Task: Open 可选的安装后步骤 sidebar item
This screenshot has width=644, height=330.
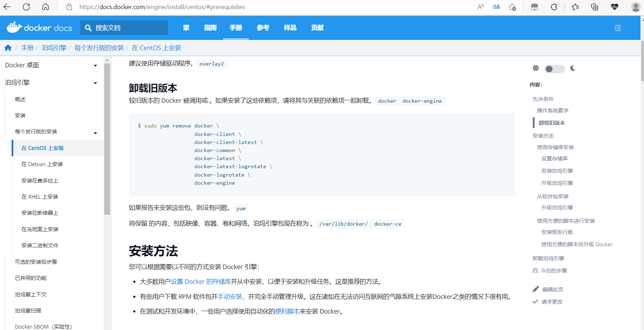Action: click(x=36, y=262)
